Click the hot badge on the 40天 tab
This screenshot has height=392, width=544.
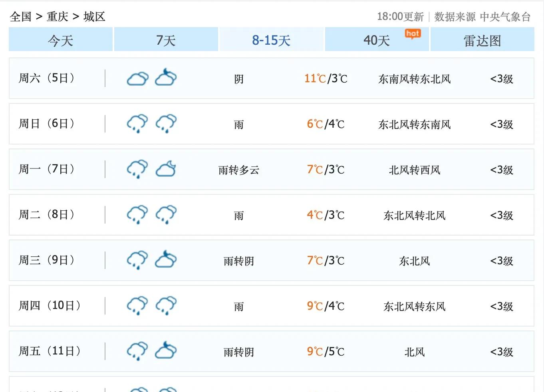(413, 34)
